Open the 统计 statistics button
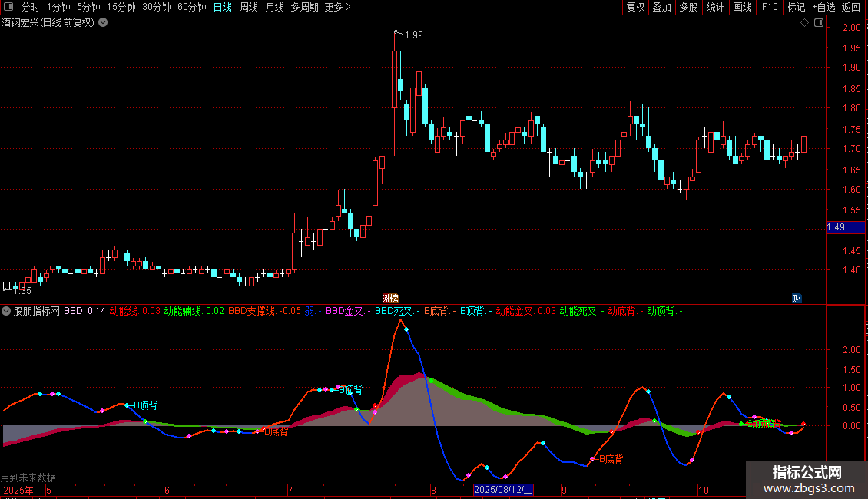Screen dimensions: 868x499 click(715, 7)
